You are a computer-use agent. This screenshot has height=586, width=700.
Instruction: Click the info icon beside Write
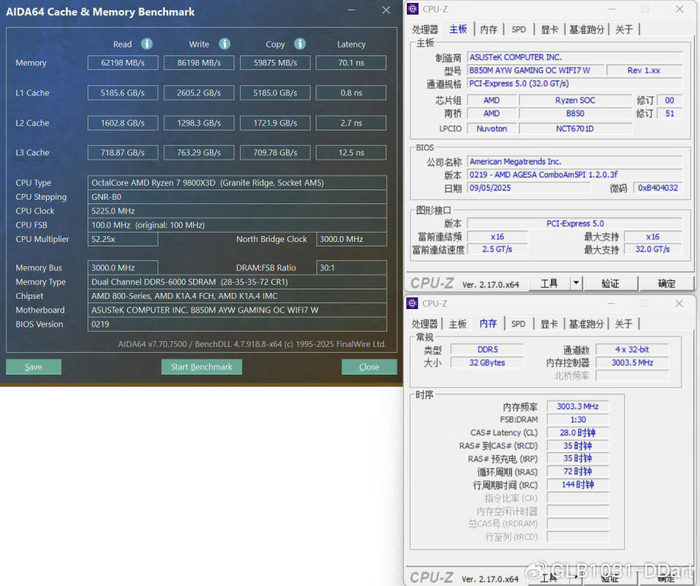[224, 44]
